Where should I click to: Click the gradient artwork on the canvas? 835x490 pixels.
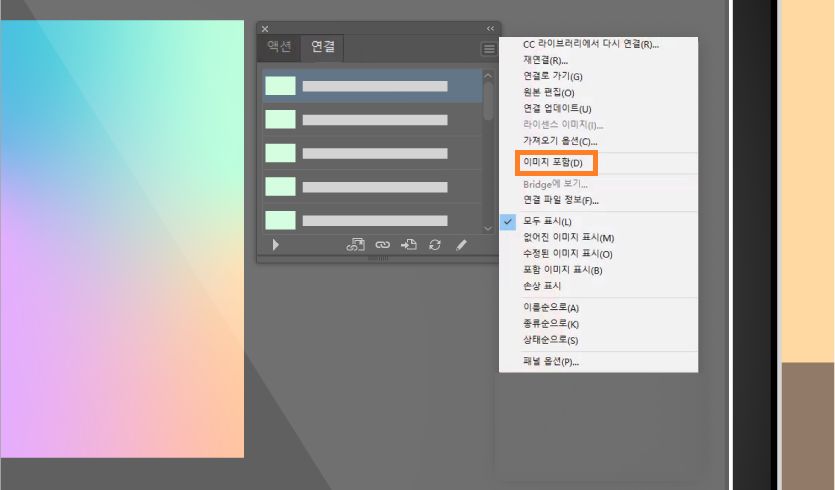[122, 239]
